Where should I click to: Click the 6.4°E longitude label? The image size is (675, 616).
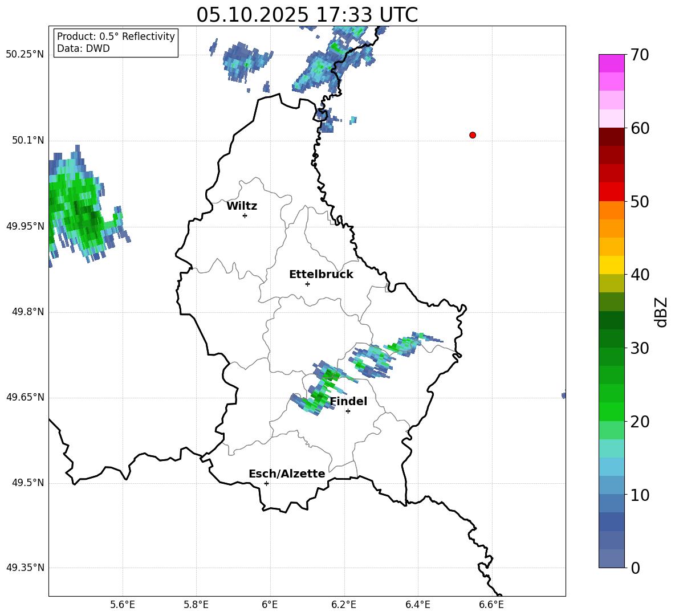click(417, 605)
